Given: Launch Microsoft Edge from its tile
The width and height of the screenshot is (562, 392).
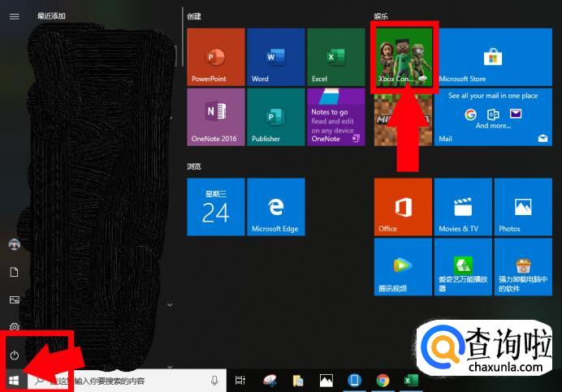Looking at the screenshot, I should point(276,207).
